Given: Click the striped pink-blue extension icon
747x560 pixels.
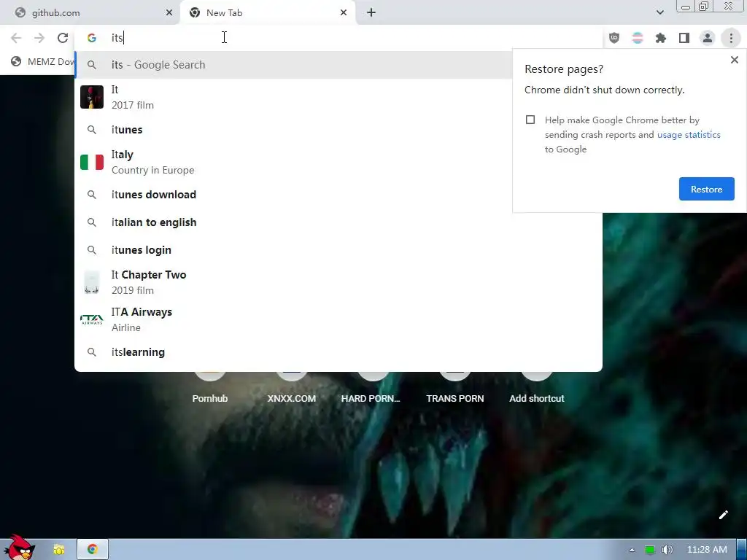Looking at the screenshot, I should tap(638, 38).
